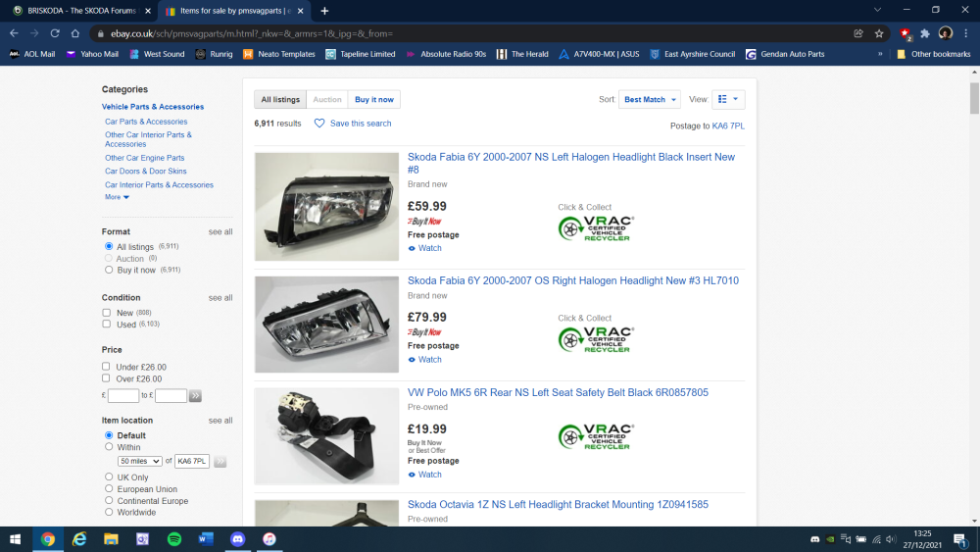Tick the Used condition checkbox
980x552 pixels.
coord(106,324)
